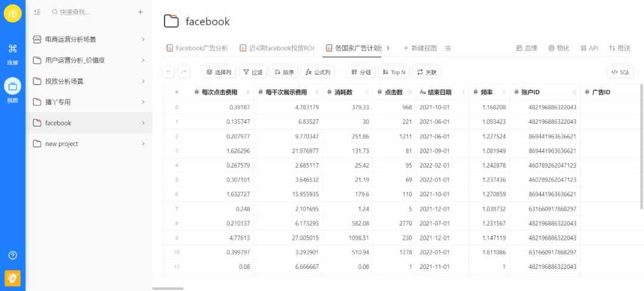Open the 关联 join tool

pyautogui.click(x=427, y=72)
